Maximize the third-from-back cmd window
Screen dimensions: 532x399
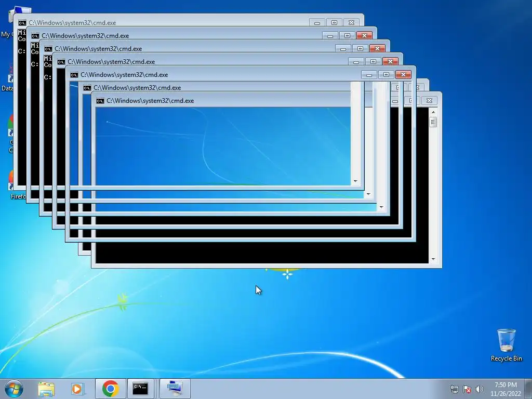pos(360,48)
